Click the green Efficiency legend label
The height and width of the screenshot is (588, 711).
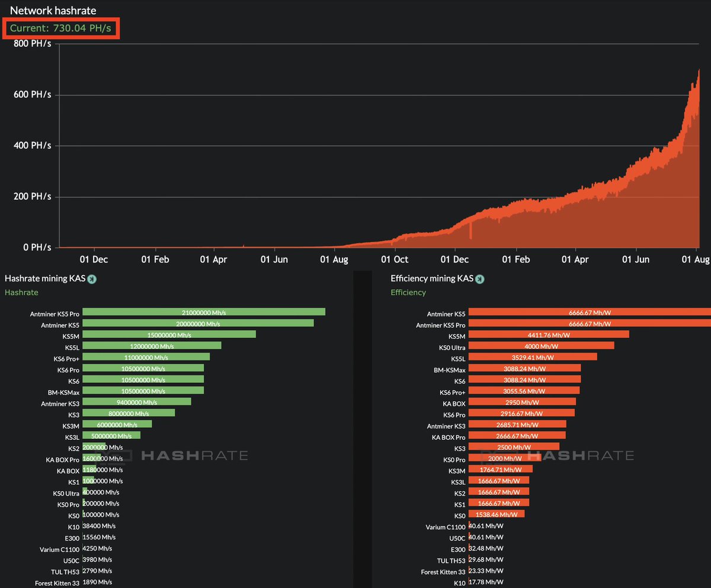pos(408,292)
